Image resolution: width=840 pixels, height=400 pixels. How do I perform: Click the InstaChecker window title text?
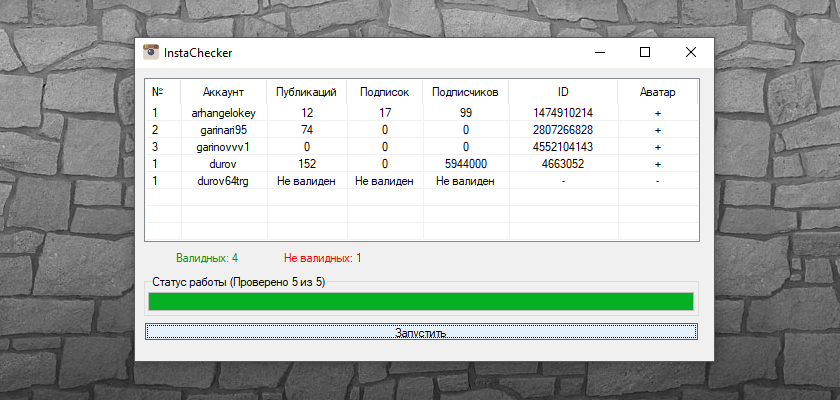198,53
